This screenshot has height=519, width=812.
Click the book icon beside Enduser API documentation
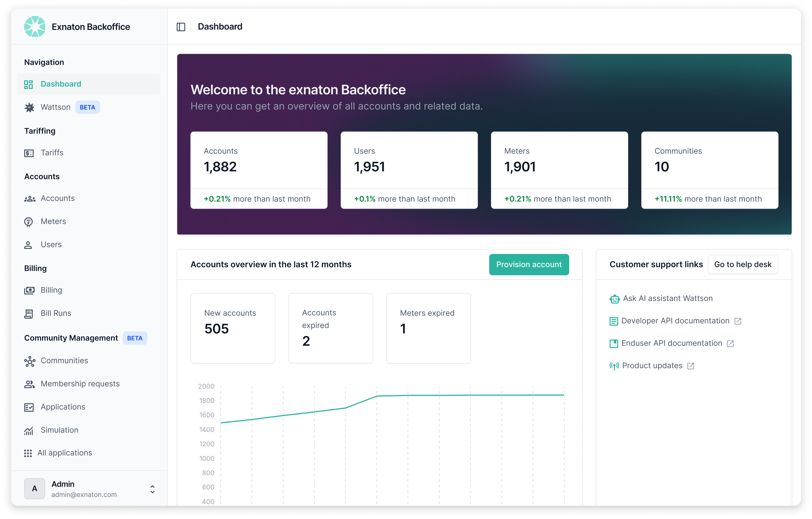[x=614, y=343]
